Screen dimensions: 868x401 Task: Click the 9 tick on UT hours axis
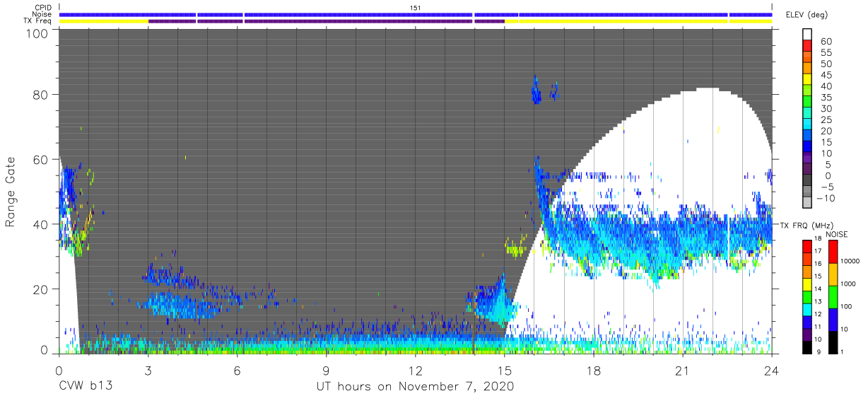[326, 370]
